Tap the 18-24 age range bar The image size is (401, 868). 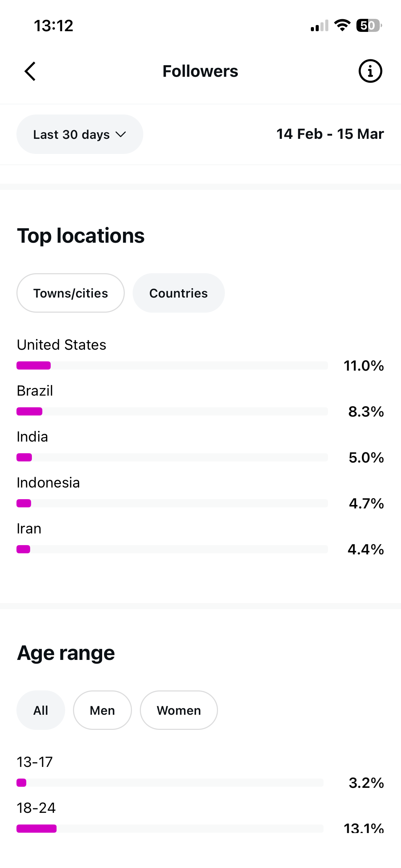[170, 829]
